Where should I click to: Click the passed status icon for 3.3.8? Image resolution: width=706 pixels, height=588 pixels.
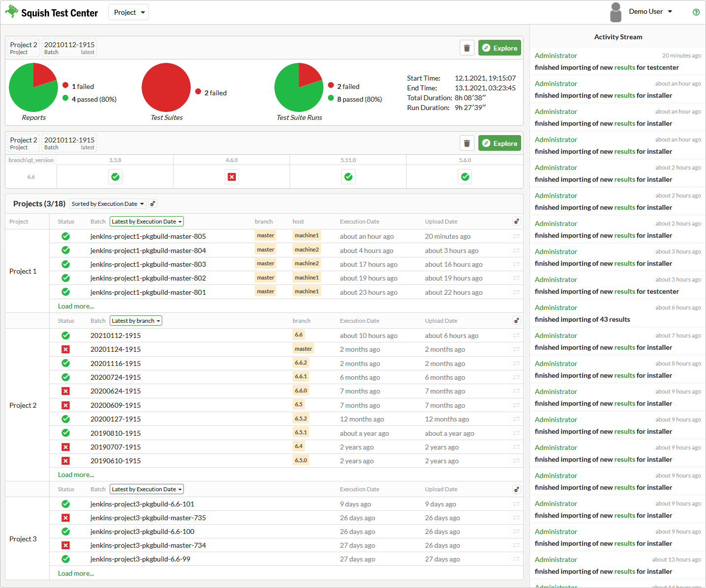[x=115, y=177]
